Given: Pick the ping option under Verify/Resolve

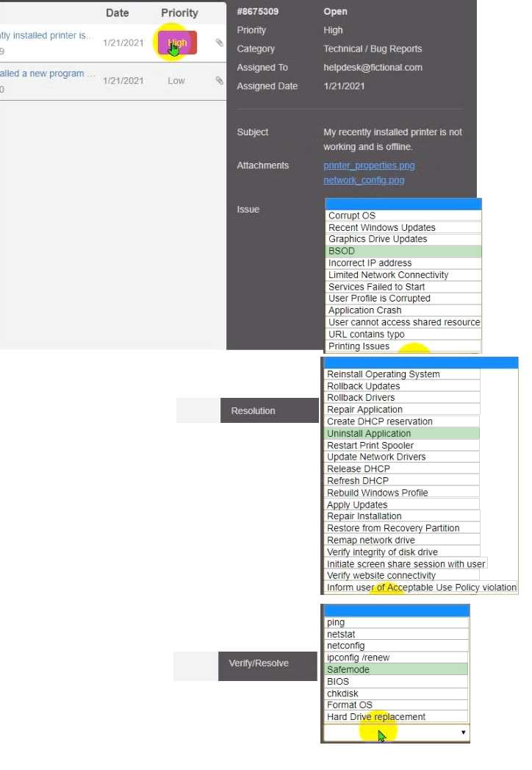Looking at the screenshot, I should tap(336, 622).
